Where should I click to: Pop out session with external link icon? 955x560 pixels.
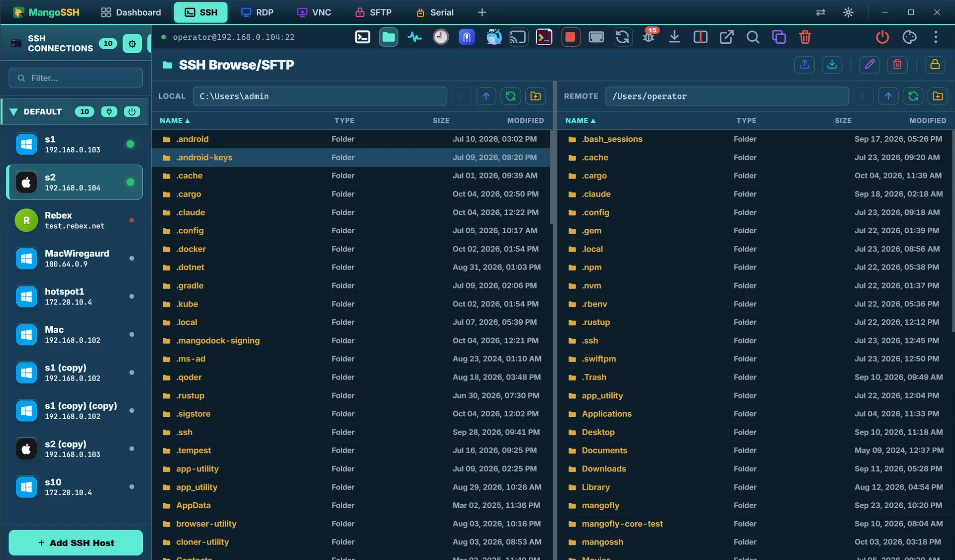pos(726,37)
